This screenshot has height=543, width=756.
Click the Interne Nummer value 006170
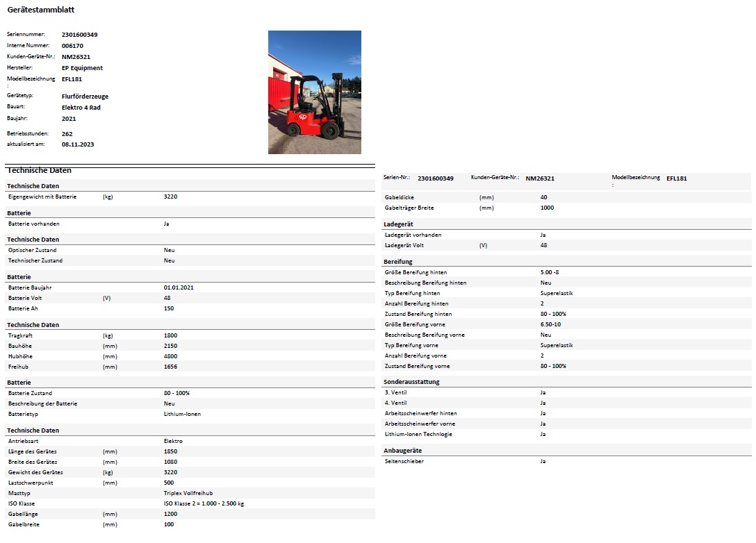(72, 45)
